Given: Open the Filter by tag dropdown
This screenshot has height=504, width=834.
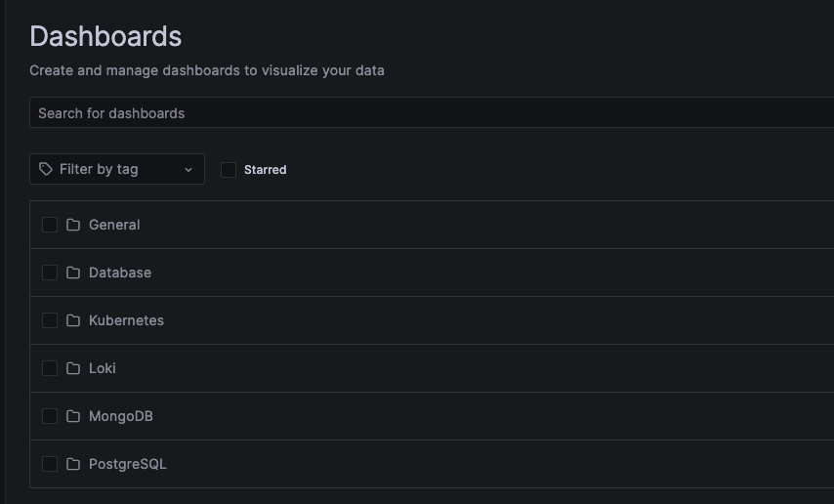Looking at the screenshot, I should 116,169.
